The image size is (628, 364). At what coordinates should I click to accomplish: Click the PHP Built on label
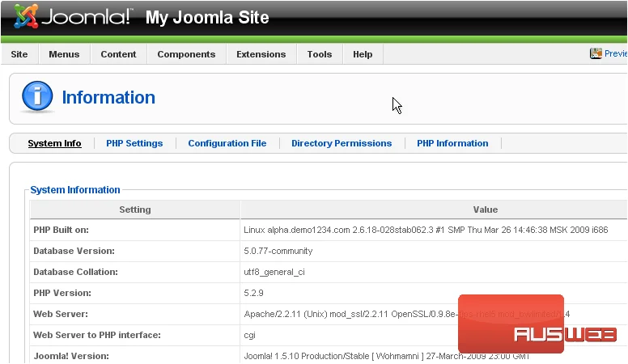(61, 230)
